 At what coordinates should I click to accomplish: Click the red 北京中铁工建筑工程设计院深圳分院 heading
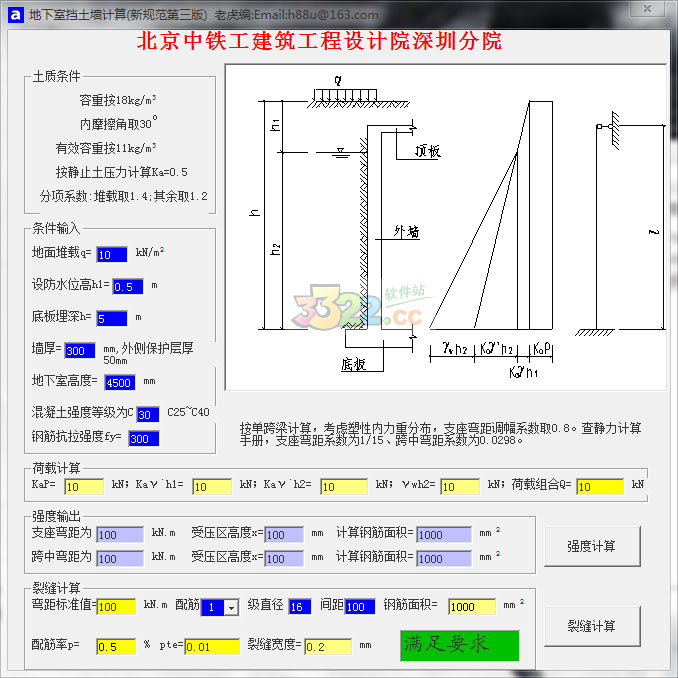[320, 41]
